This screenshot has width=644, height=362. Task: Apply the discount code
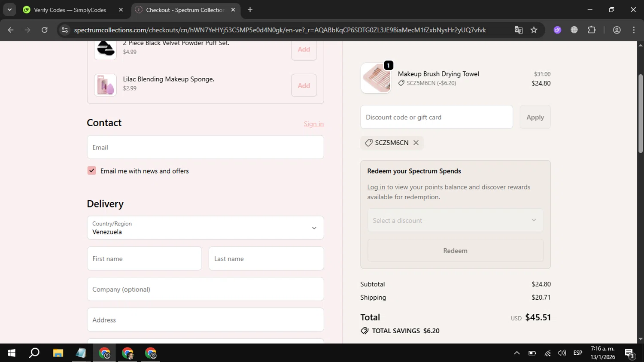click(x=535, y=117)
